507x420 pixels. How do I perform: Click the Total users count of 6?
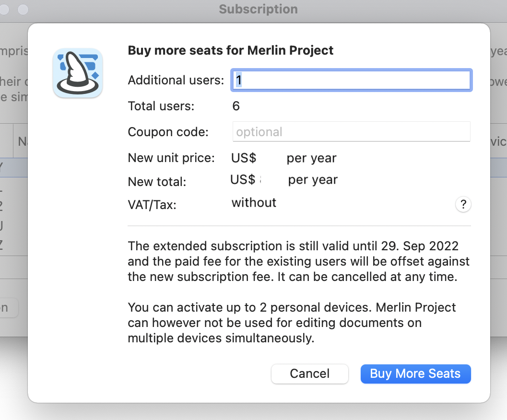point(236,106)
